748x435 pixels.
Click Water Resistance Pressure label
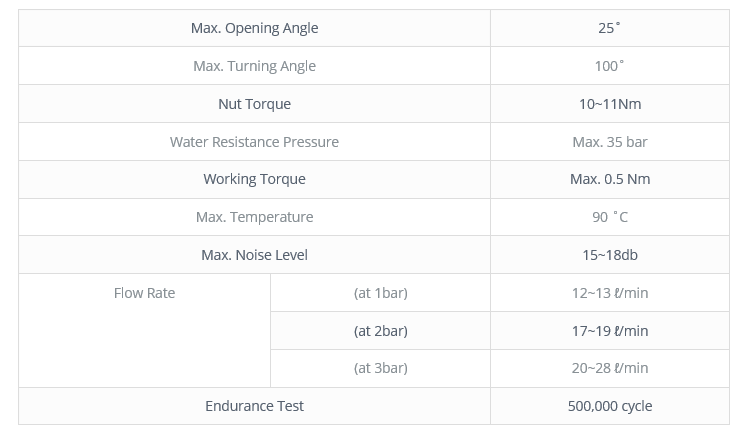click(x=254, y=142)
